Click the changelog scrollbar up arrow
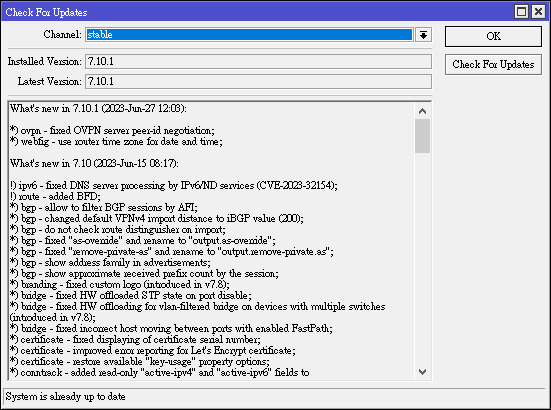 [422, 111]
